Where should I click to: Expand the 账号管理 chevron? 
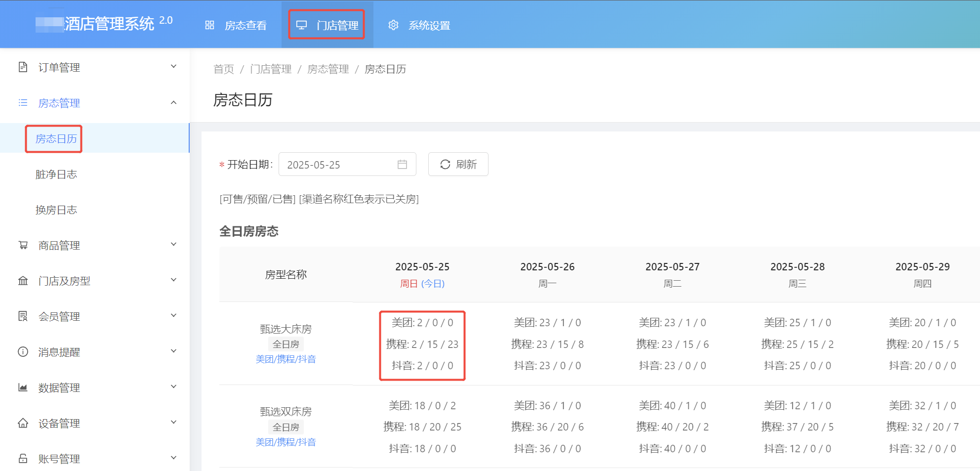(173, 458)
